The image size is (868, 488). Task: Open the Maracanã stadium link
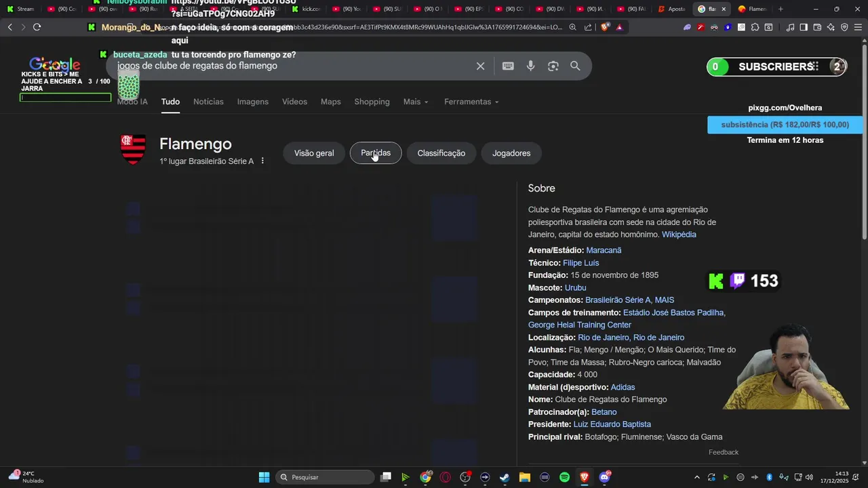[604, 250]
